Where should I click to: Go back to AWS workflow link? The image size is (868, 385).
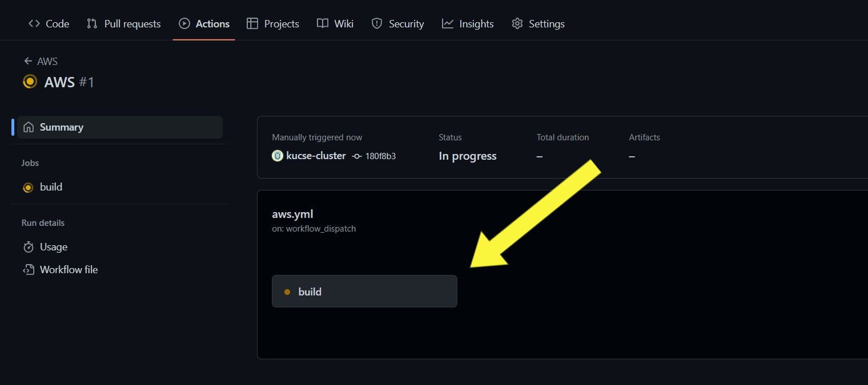click(x=47, y=61)
